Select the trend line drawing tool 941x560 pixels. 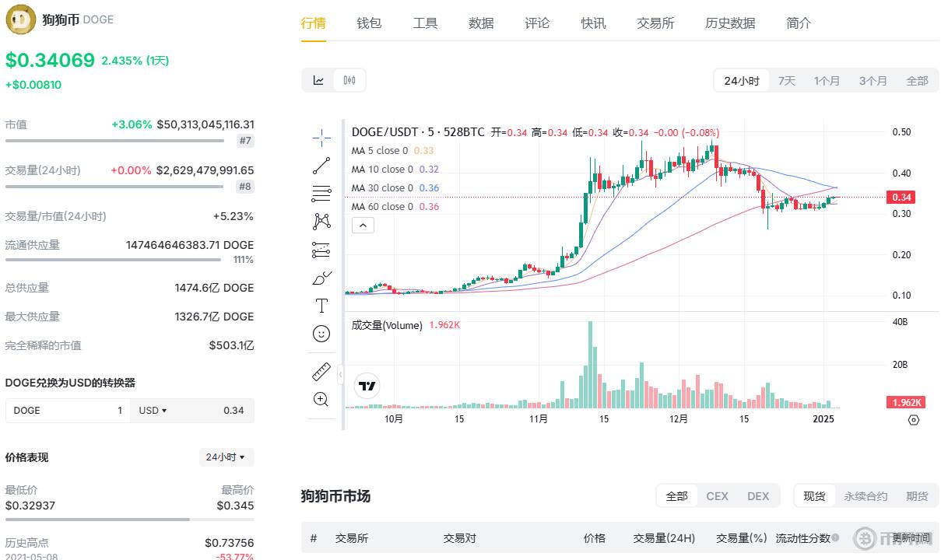tap(321, 164)
